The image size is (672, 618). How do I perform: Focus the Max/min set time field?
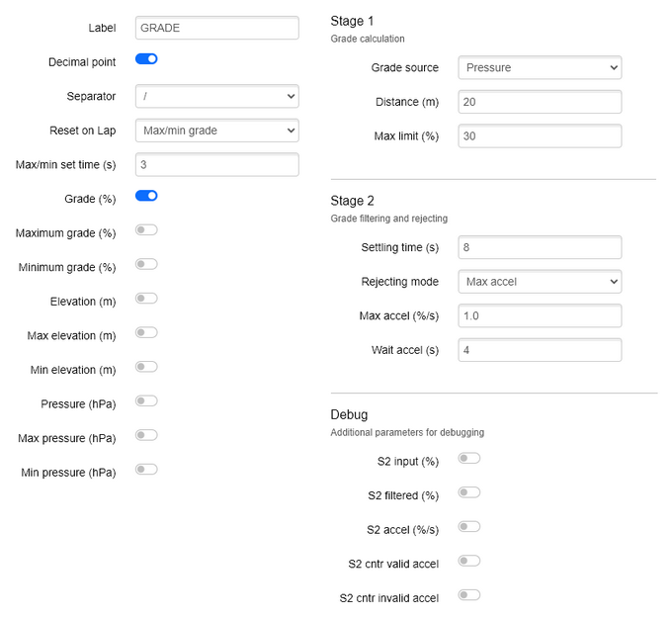(x=217, y=165)
